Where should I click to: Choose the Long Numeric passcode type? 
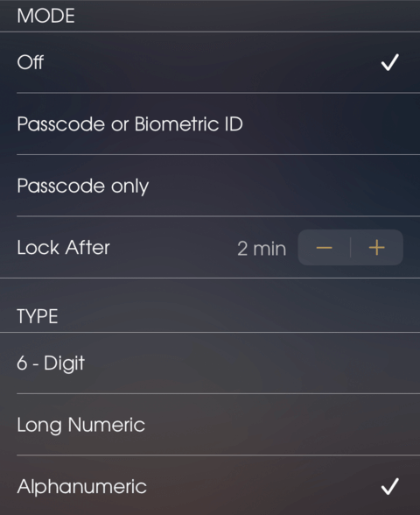[210, 424]
